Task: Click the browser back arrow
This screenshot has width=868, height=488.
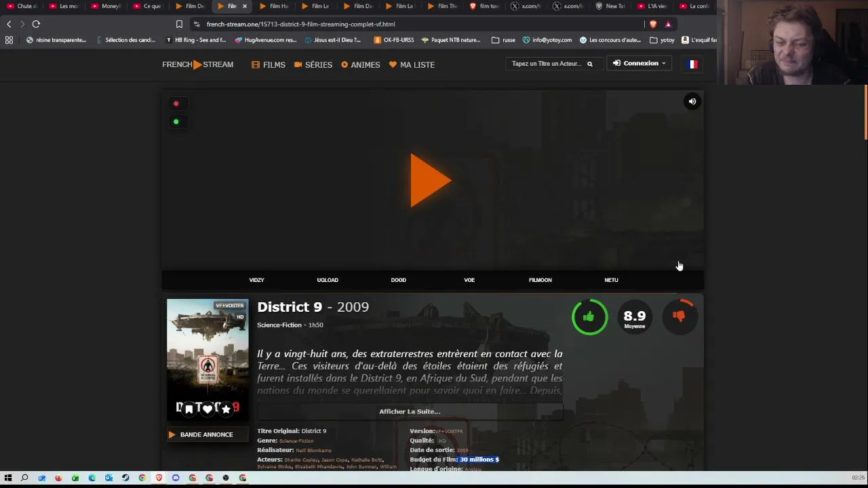Action: pos(9,24)
